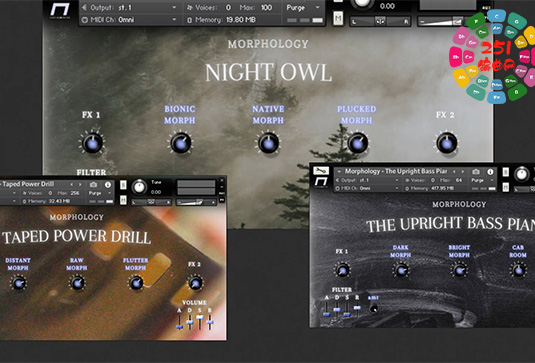Expand the instrument name dropdown in Upright Bass Piano
Viewport: 535px width, 363px height.
pos(339,171)
